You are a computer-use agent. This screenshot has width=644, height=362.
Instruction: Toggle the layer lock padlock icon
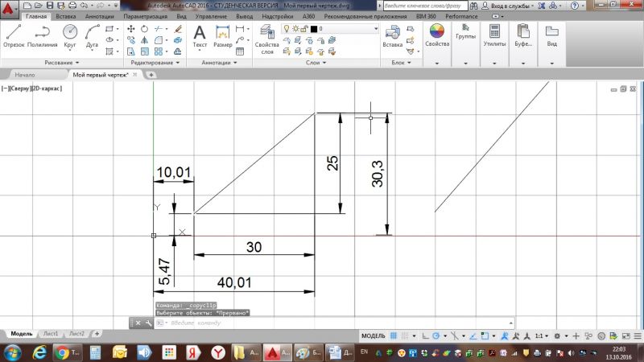[x=304, y=29]
